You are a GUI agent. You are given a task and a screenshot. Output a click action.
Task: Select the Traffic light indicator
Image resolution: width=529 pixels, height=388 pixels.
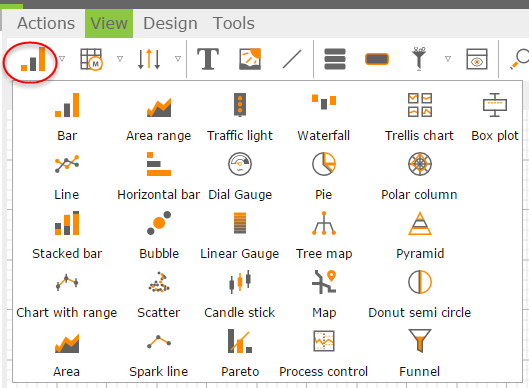click(240, 117)
